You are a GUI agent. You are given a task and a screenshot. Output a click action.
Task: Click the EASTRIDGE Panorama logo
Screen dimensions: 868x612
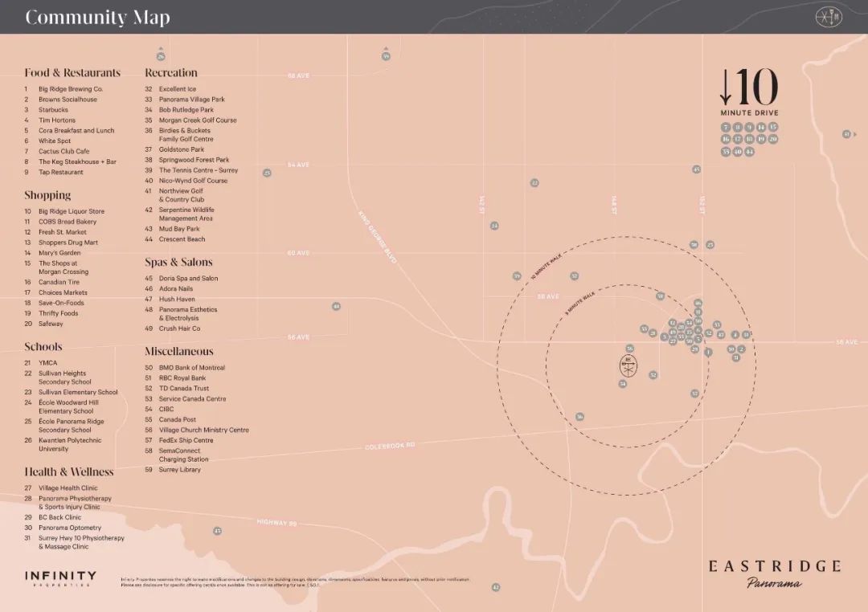point(775,573)
